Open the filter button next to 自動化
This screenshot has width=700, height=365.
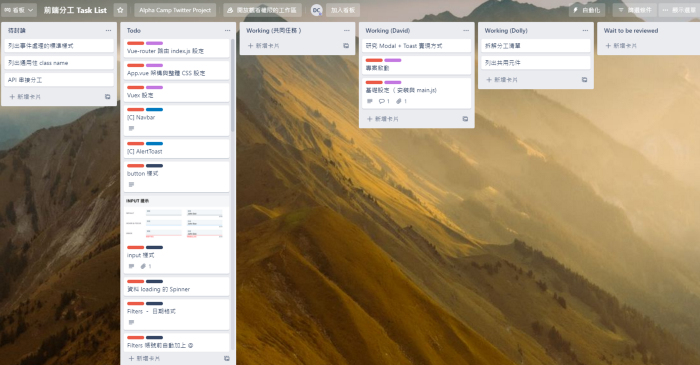point(634,10)
